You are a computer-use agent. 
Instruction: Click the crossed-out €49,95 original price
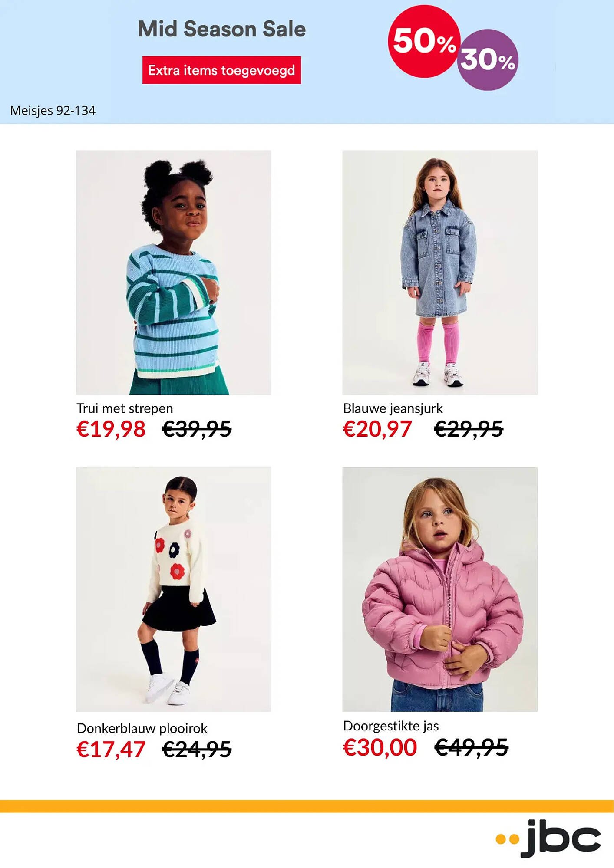[471, 747]
